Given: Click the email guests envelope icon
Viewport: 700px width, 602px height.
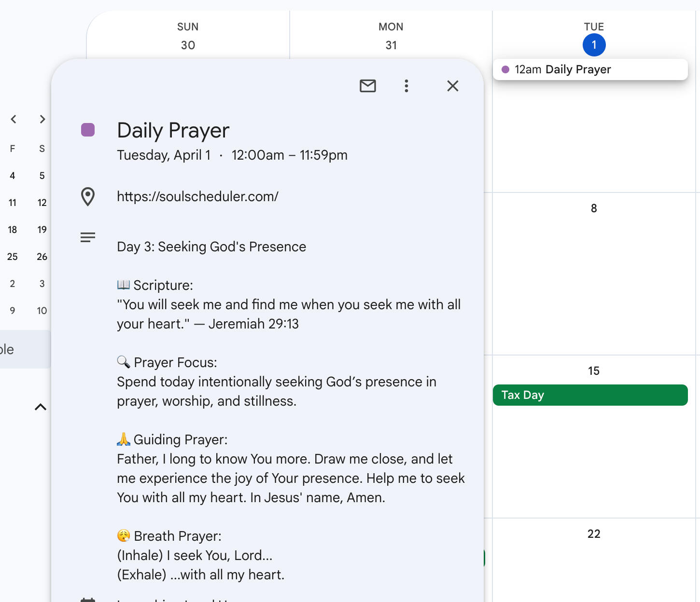Looking at the screenshot, I should click(367, 86).
